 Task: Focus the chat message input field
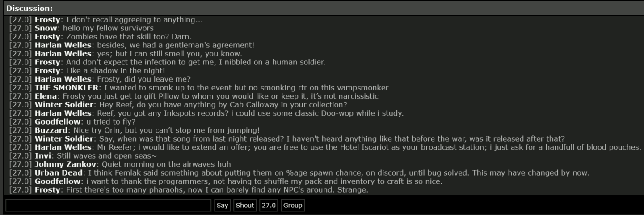pos(108,206)
